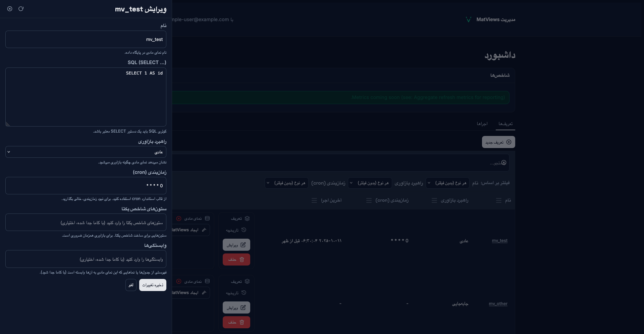
Task: Open the mv_other link in table
Action: click(498, 304)
